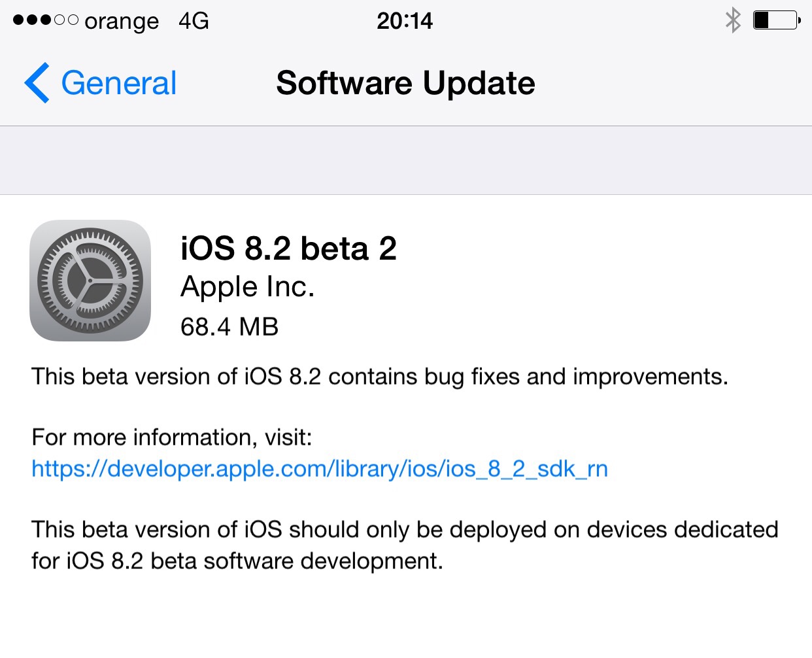812x658 pixels.
Task: Tap the Software Update title
Action: coord(405,83)
